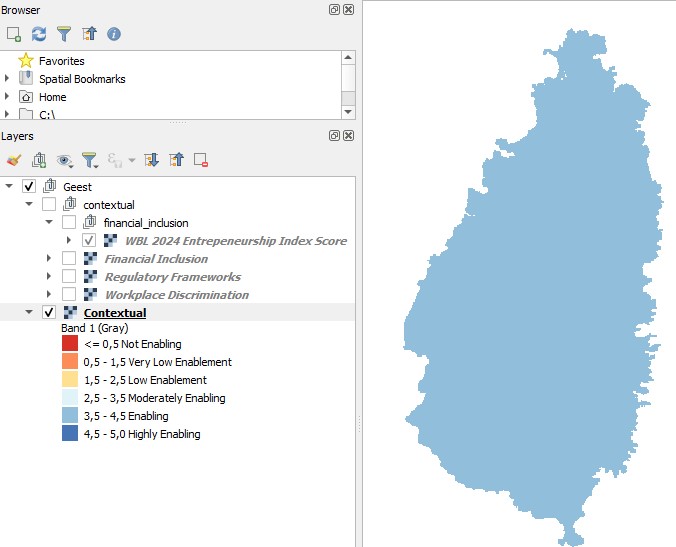The width and height of the screenshot is (676, 547).
Task: Open dropdown arrow next to expression filter
Action: tap(132, 160)
